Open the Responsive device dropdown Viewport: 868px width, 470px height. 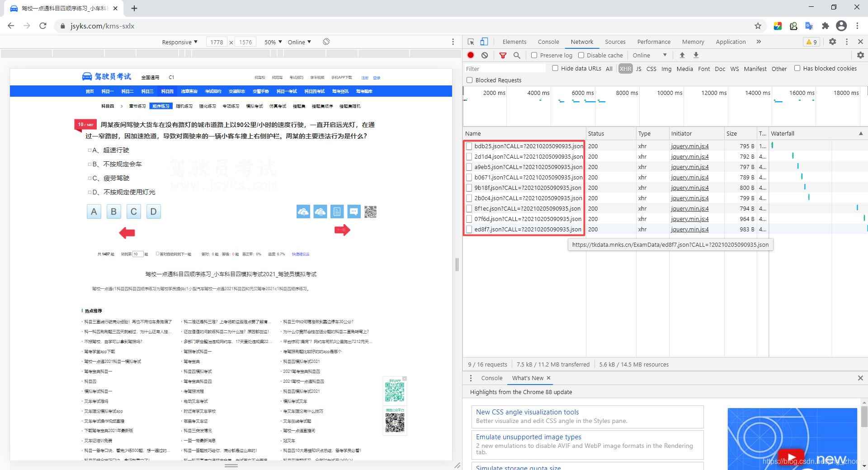pos(179,42)
